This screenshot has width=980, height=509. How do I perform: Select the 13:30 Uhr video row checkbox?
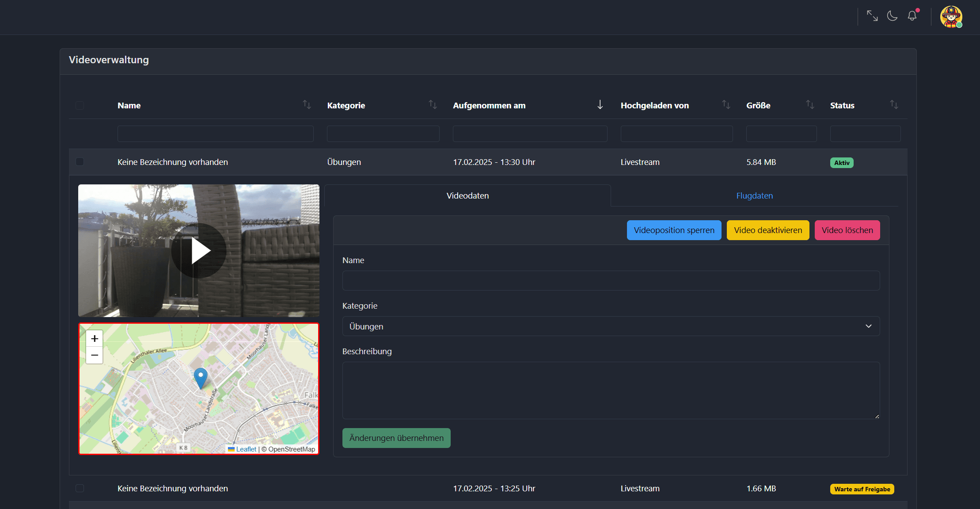(x=80, y=162)
